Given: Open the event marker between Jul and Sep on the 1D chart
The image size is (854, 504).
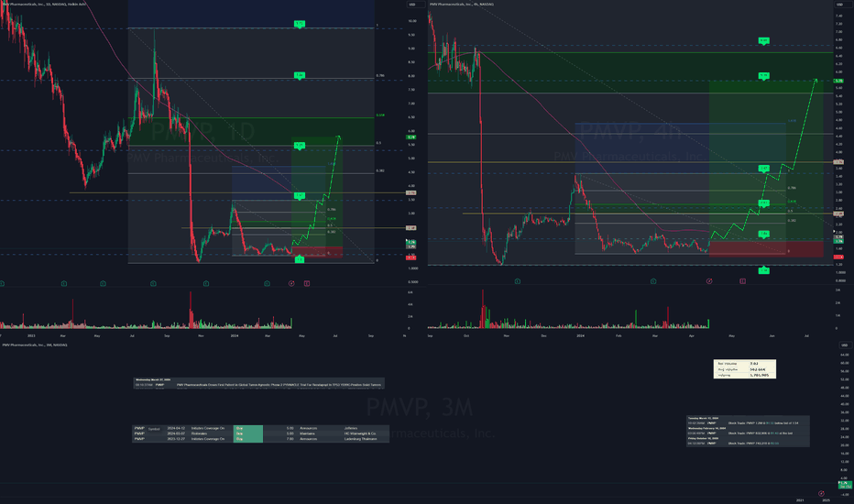Looking at the screenshot, I should [x=153, y=283].
